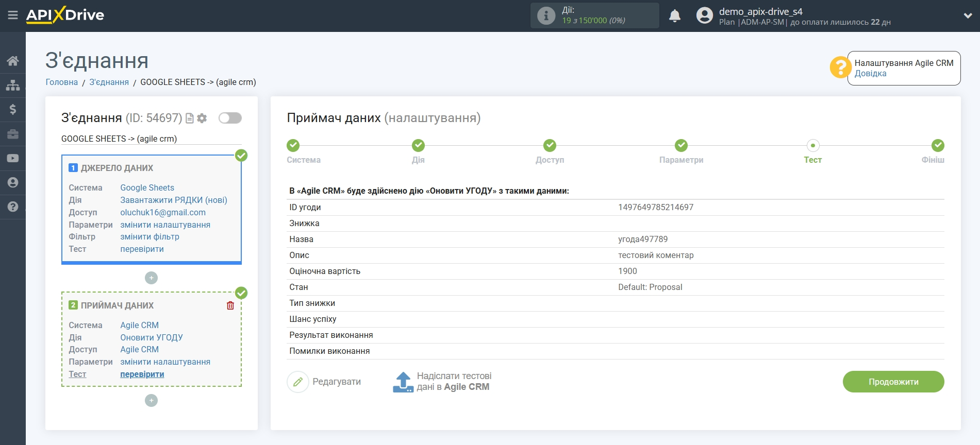Click receiver перевірити test link

(142, 374)
